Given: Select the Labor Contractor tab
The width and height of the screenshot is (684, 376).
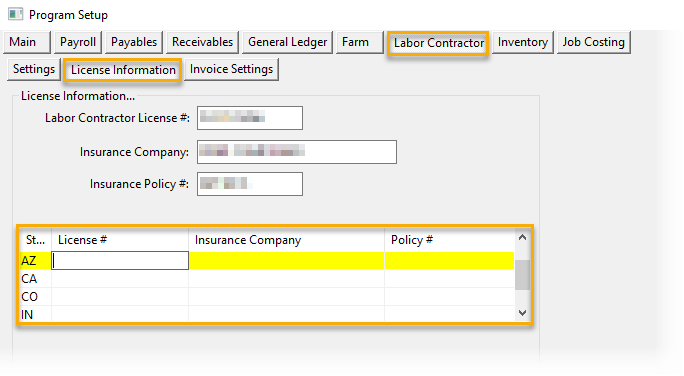Looking at the screenshot, I should coord(438,43).
